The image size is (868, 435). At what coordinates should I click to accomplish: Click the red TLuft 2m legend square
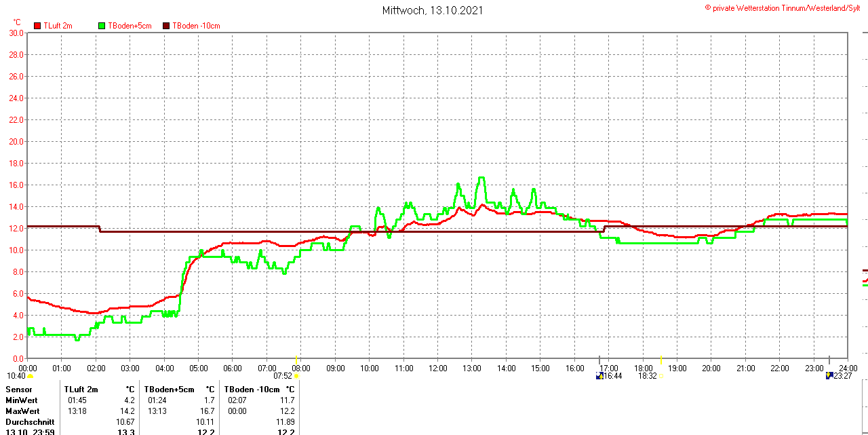tap(37, 26)
